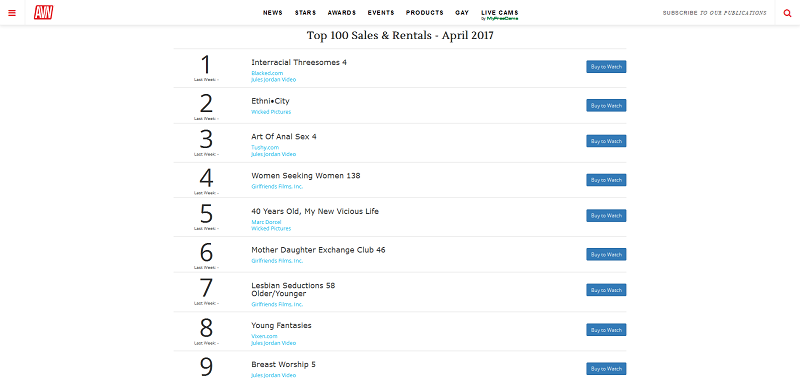Click the red AVN logo
The height and width of the screenshot is (378, 800).
[x=43, y=13]
